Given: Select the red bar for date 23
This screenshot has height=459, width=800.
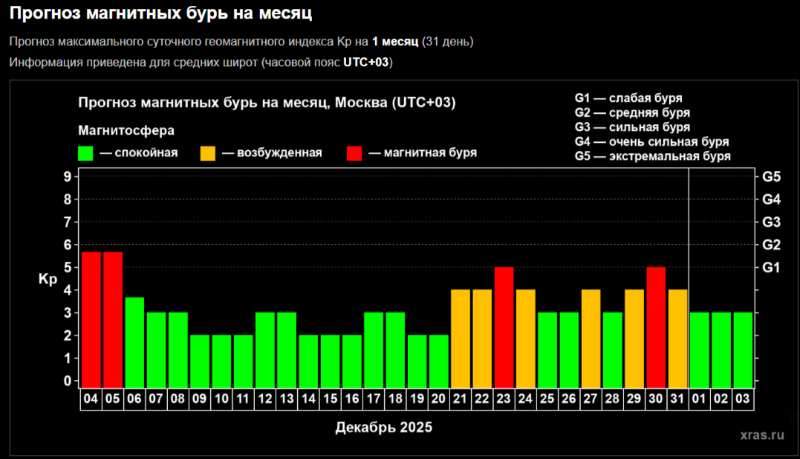Looking at the screenshot, I should click(x=504, y=327).
